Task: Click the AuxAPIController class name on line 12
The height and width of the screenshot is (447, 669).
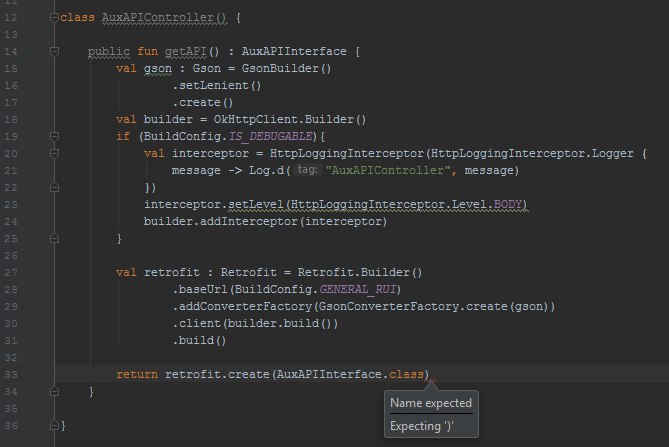Action: tap(157, 17)
